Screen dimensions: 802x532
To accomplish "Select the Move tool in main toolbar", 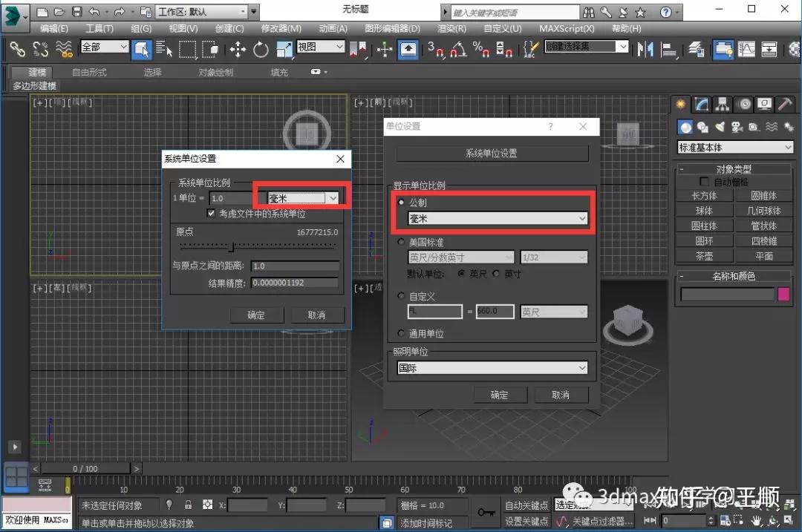I will [238, 50].
